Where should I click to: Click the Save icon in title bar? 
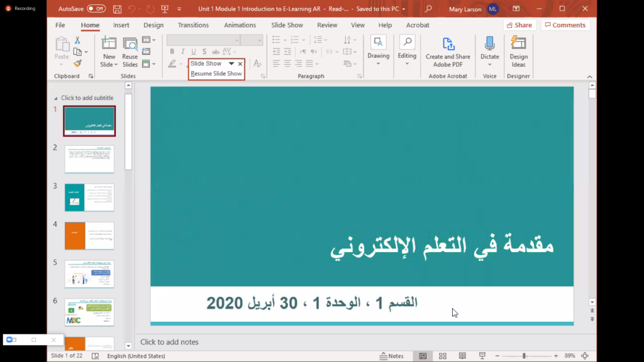pyautogui.click(x=118, y=9)
